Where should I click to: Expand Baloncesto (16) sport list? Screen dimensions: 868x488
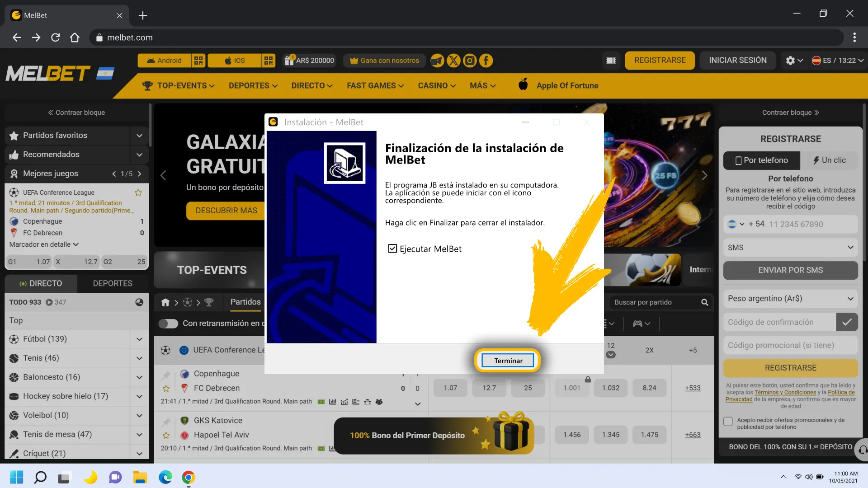point(139,377)
